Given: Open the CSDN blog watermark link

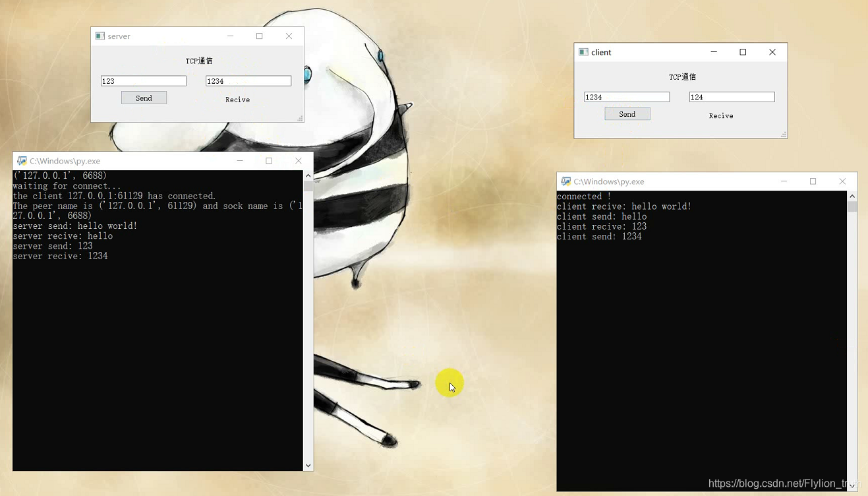Looking at the screenshot, I should tap(778, 483).
